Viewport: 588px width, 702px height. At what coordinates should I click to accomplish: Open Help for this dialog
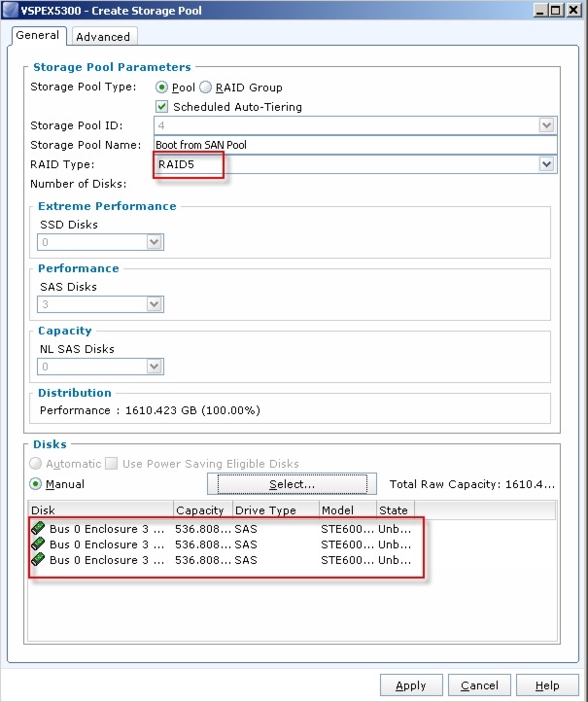pyautogui.click(x=547, y=685)
